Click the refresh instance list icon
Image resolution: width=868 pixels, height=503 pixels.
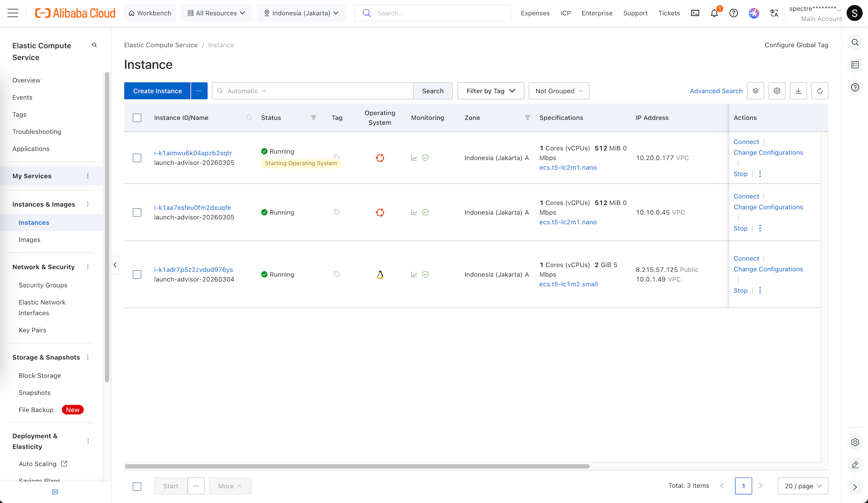point(820,91)
